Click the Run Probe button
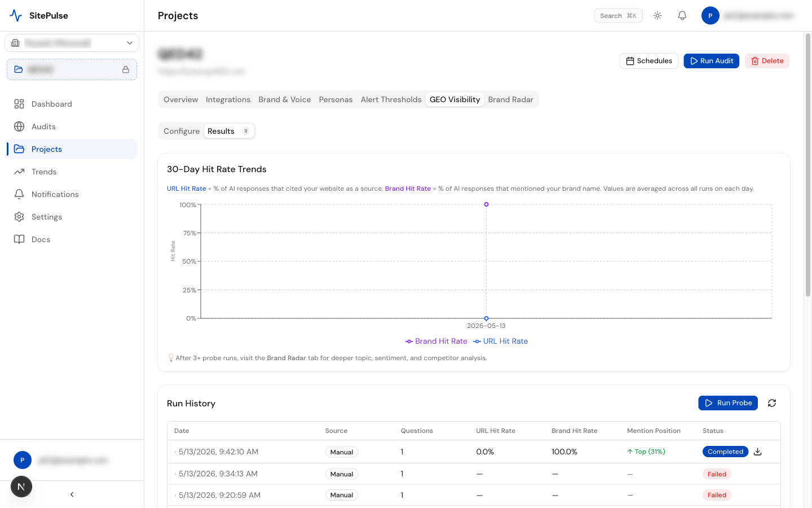The height and width of the screenshot is (508, 812). pos(728,403)
